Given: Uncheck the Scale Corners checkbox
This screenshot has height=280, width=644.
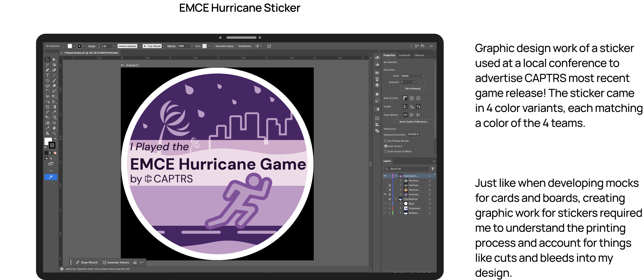Looking at the screenshot, I should [x=386, y=146].
